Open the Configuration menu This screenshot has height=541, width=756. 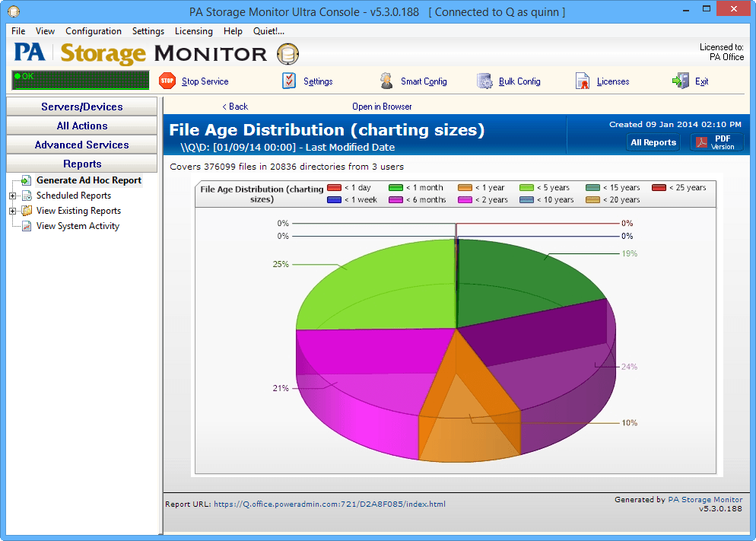94,31
